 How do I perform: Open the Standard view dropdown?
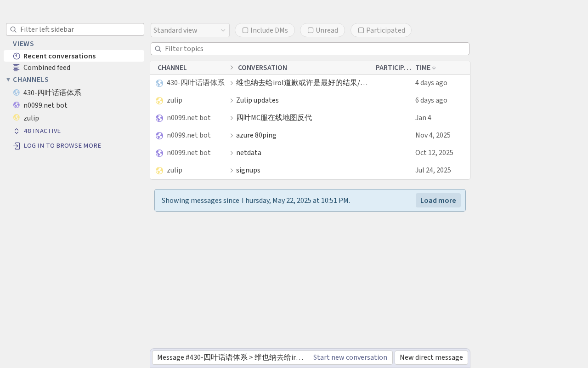coord(190,30)
